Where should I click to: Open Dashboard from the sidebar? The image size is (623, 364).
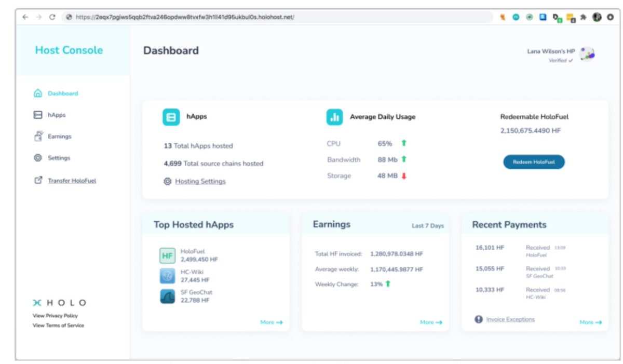point(63,93)
